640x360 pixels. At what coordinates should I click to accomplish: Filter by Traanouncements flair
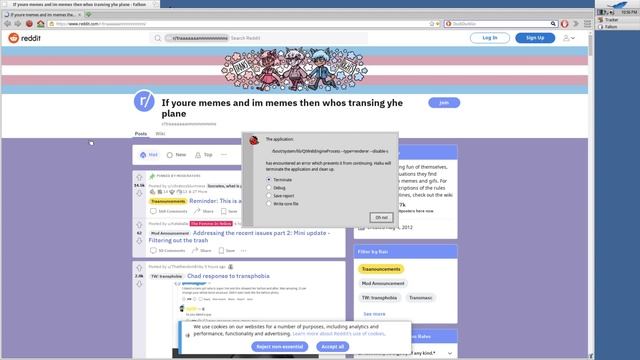[381, 269]
